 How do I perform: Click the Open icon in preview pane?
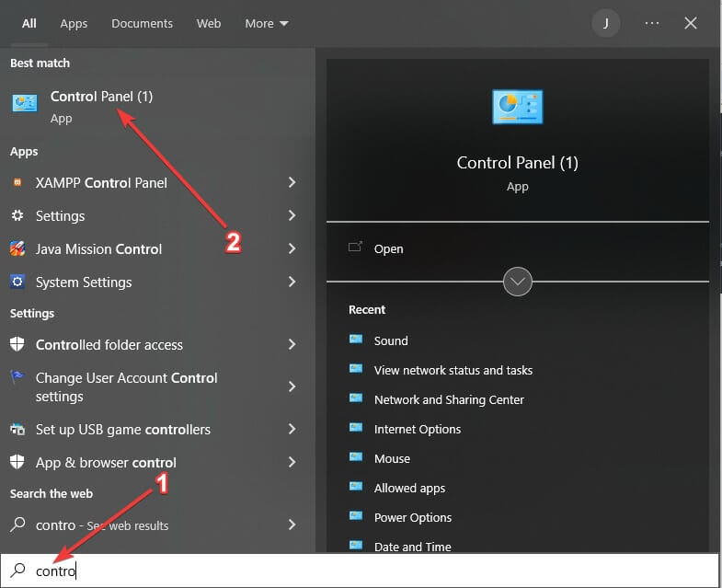(355, 248)
